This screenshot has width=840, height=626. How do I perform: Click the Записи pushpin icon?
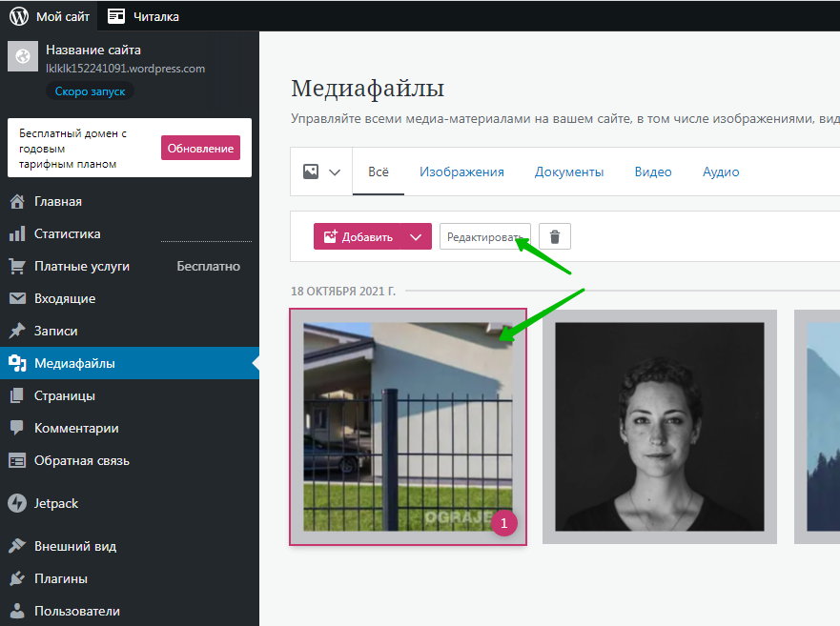(x=17, y=331)
